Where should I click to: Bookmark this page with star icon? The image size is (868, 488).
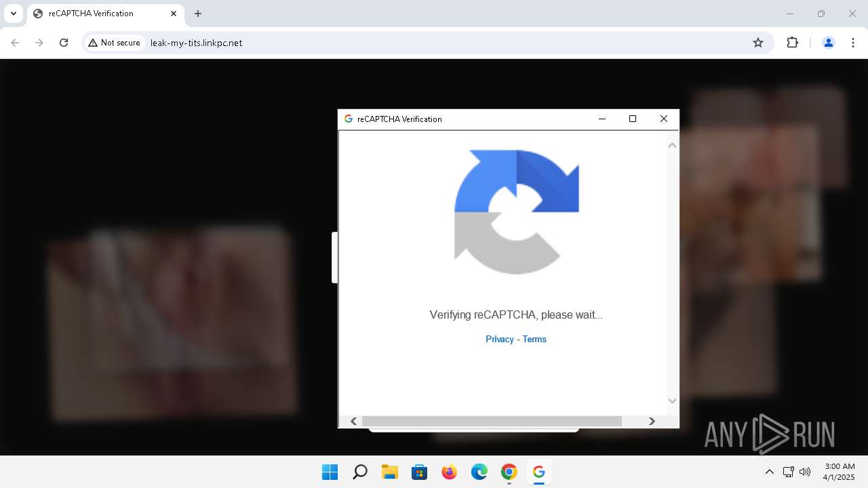point(758,43)
